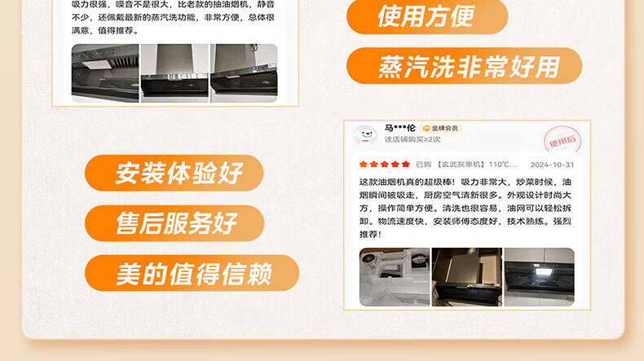
Task: Open packaging photo in 马***伦 review
Action: [395, 277]
